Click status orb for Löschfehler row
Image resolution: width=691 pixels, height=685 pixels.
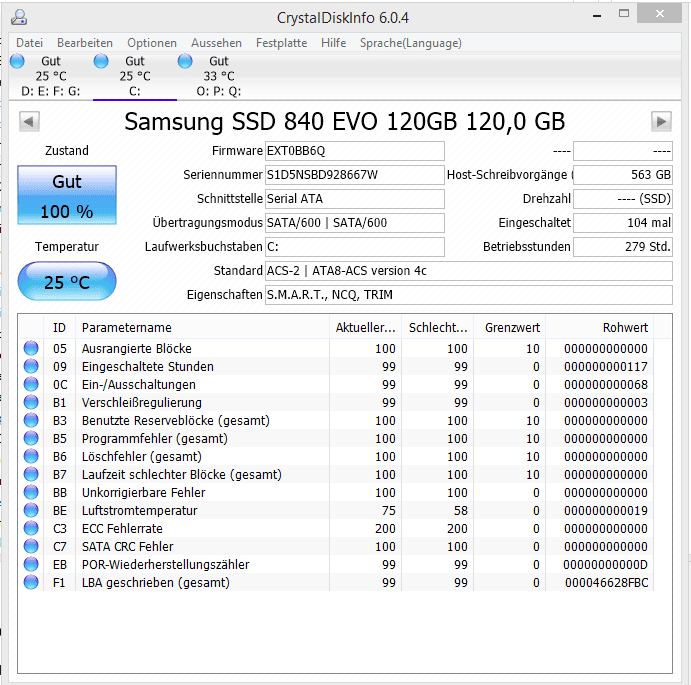31,456
